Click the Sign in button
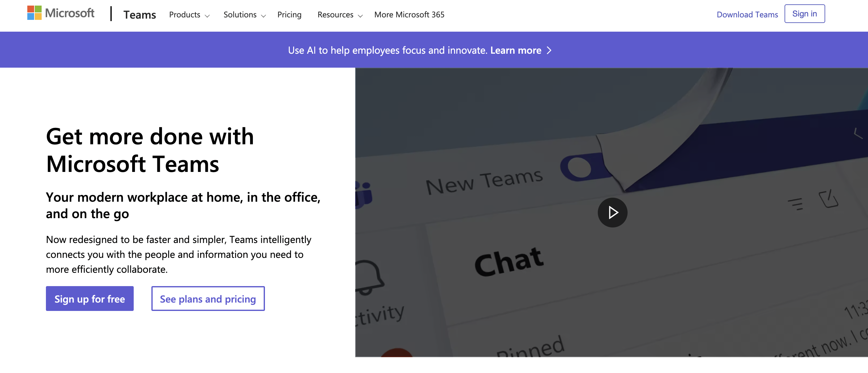868x373 pixels. (x=804, y=14)
